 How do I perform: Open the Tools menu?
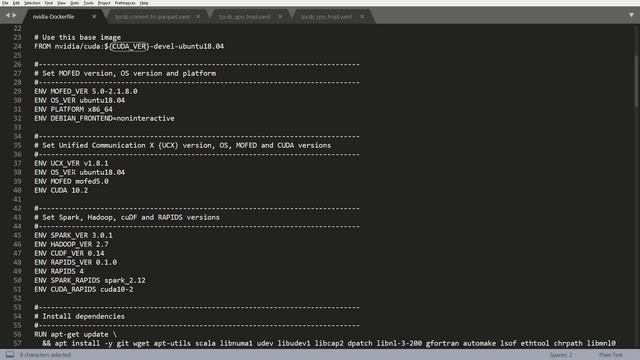pos(88,3)
